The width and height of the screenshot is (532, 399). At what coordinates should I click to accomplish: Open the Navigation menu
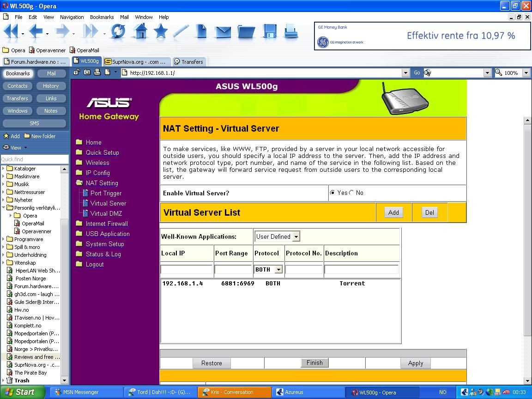pyautogui.click(x=72, y=17)
